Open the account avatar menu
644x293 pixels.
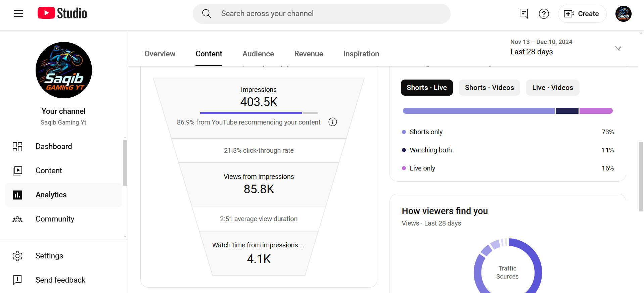pos(624,14)
